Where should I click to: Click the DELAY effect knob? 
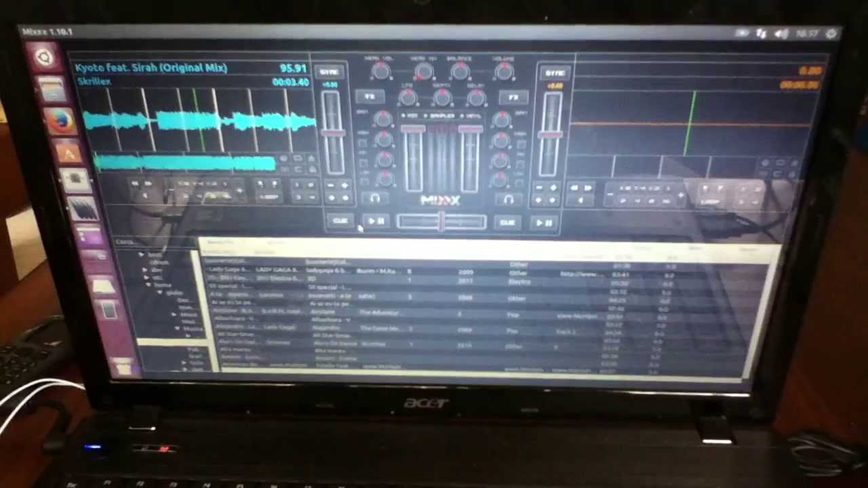476,99
